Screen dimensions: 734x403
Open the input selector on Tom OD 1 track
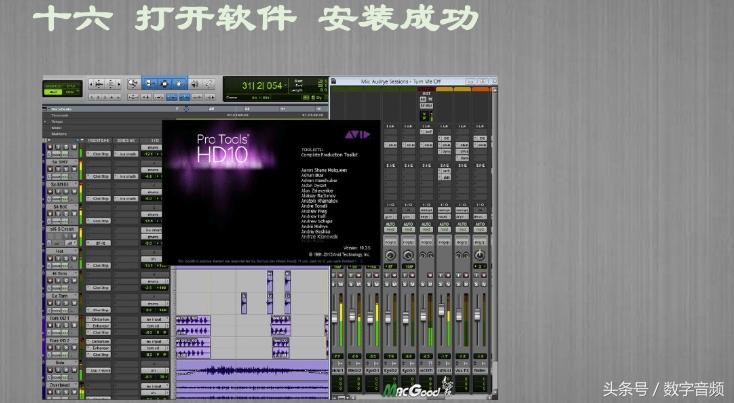tap(155, 319)
